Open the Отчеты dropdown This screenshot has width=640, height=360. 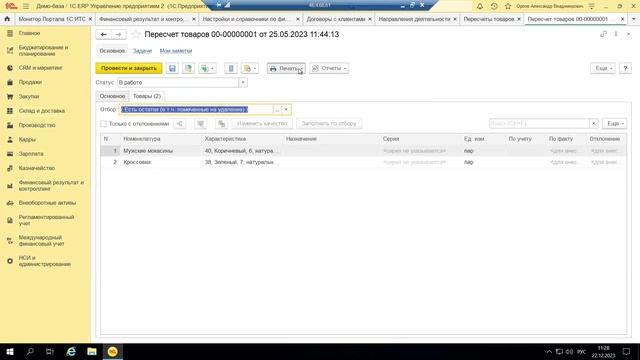[329, 69]
